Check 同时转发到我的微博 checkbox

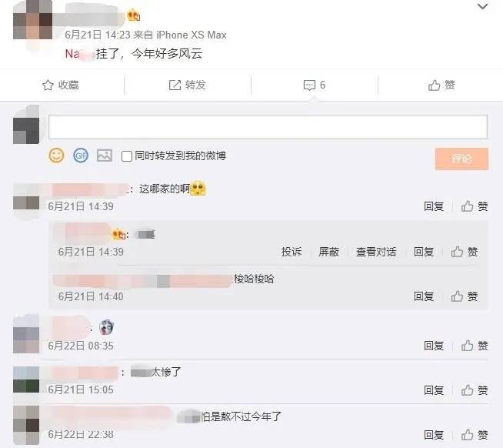(x=127, y=156)
